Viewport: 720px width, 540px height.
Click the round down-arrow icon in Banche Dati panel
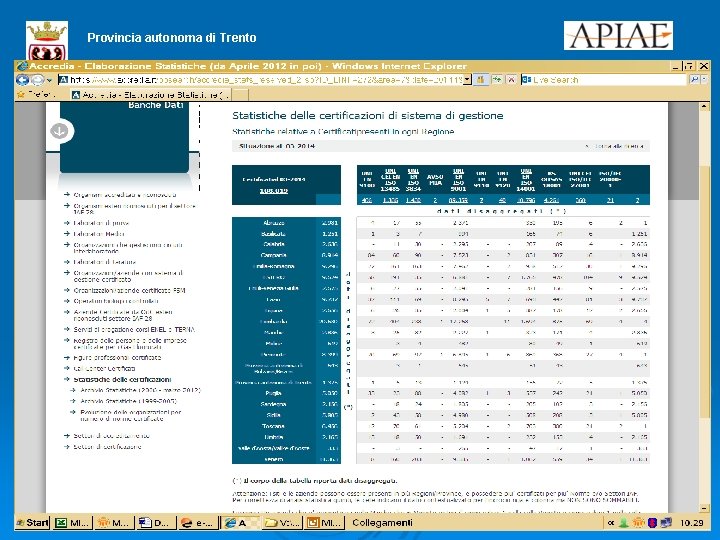pos(59,131)
